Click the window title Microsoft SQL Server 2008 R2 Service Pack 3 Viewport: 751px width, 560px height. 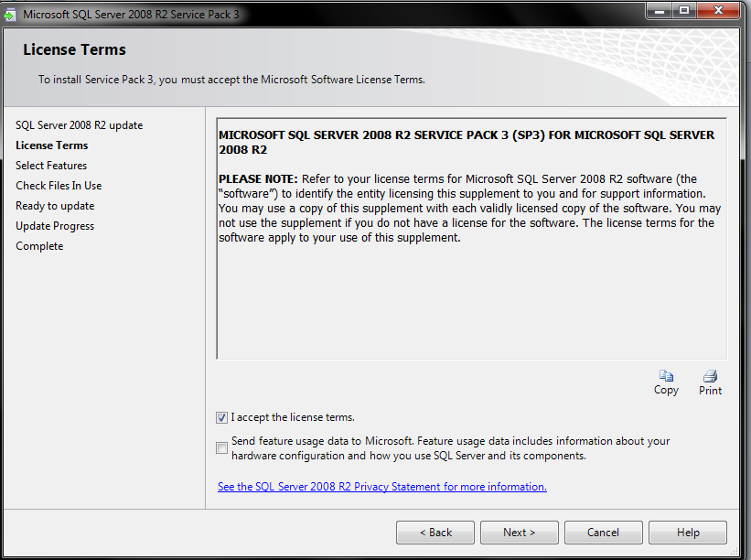tap(131, 15)
